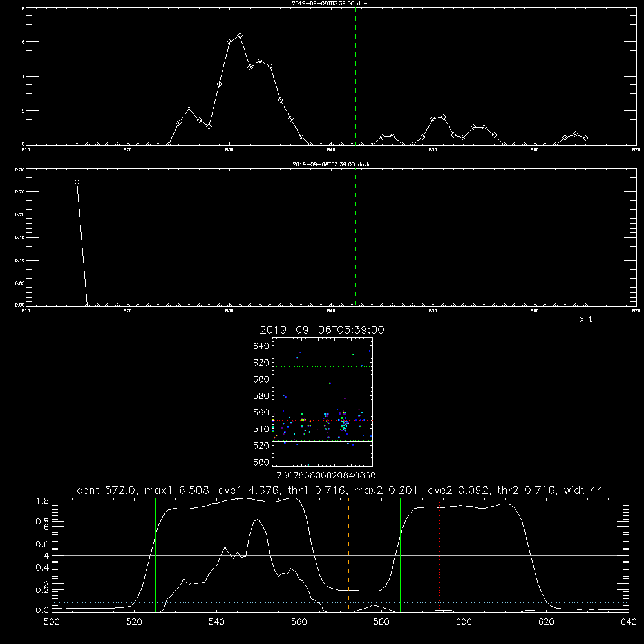Screen dimensions: 644x644
Task: Click the '2019-09-06T03:39:00 dusk' plot title
Action: tap(331, 164)
